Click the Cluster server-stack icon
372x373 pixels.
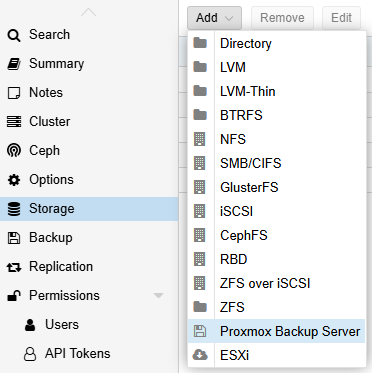click(14, 122)
